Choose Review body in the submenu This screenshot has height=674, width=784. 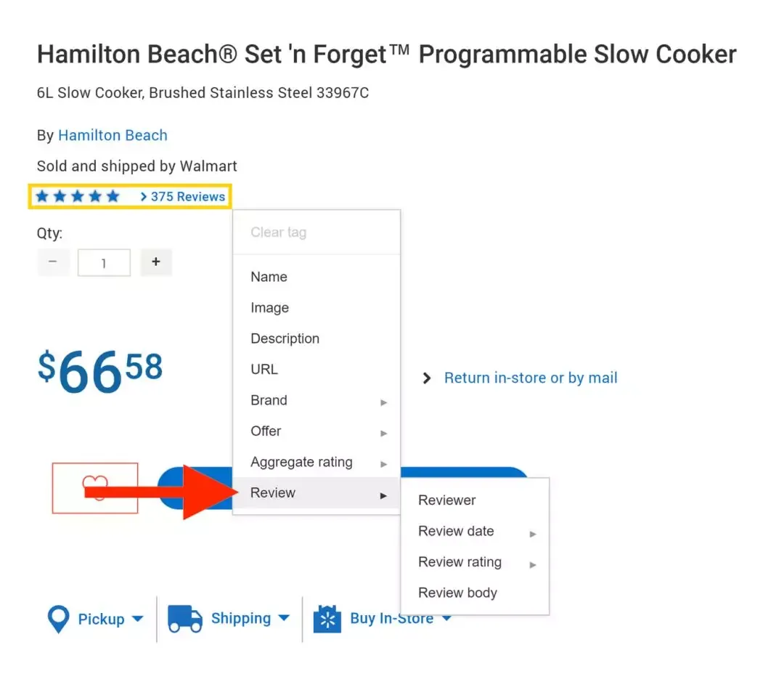tap(457, 593)
